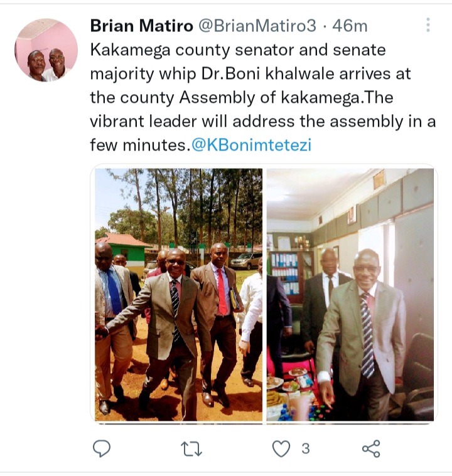Share the tweet via share icon

[371, 448]
